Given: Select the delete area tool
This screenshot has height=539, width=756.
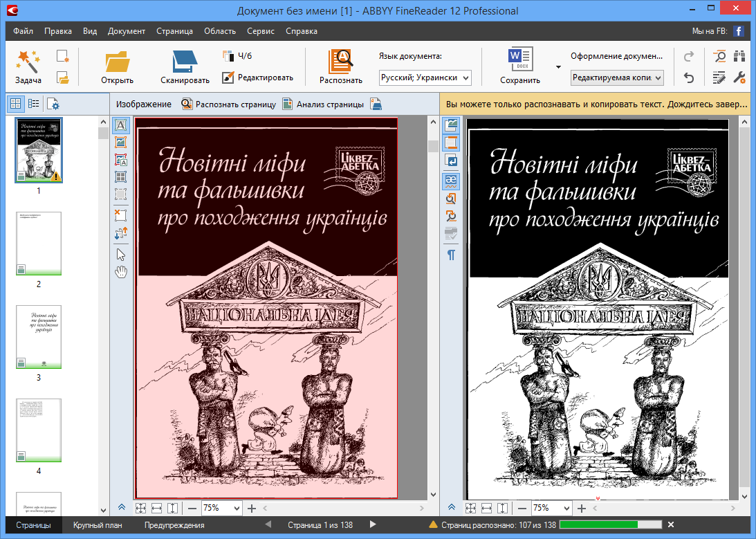Looking at the screenshot, I should 120,214.
